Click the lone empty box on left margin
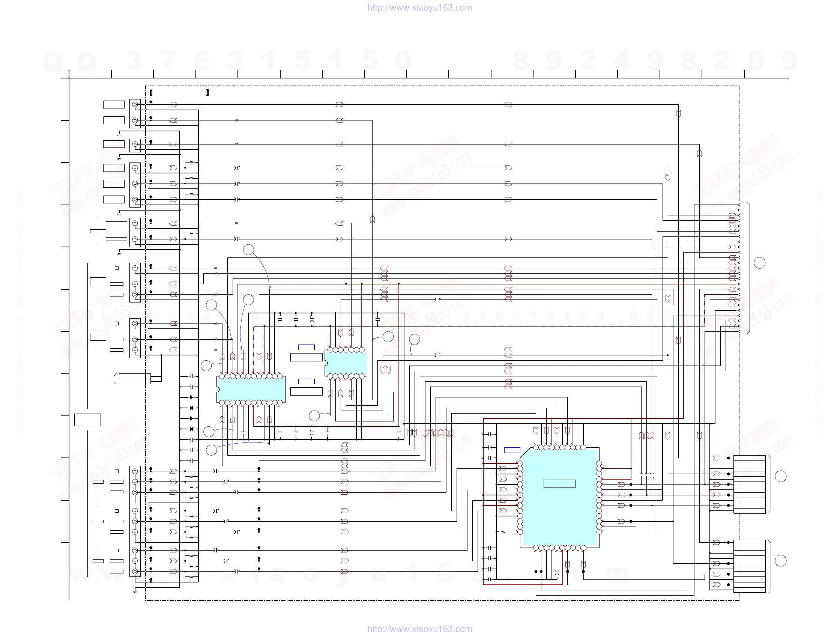The width and height of the screenshot is (840, 632). click(87, 420)
